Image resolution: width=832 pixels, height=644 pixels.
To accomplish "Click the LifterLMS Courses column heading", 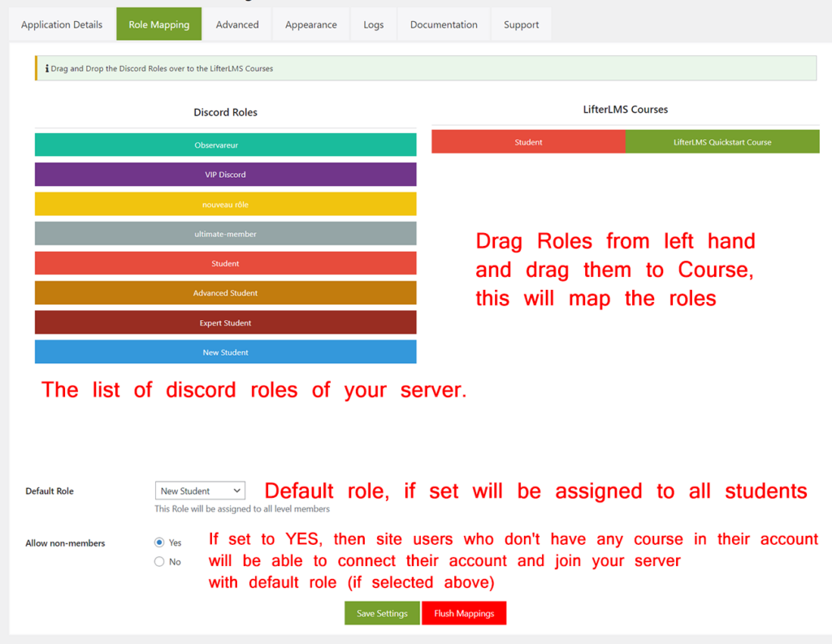I will point(626,110).
